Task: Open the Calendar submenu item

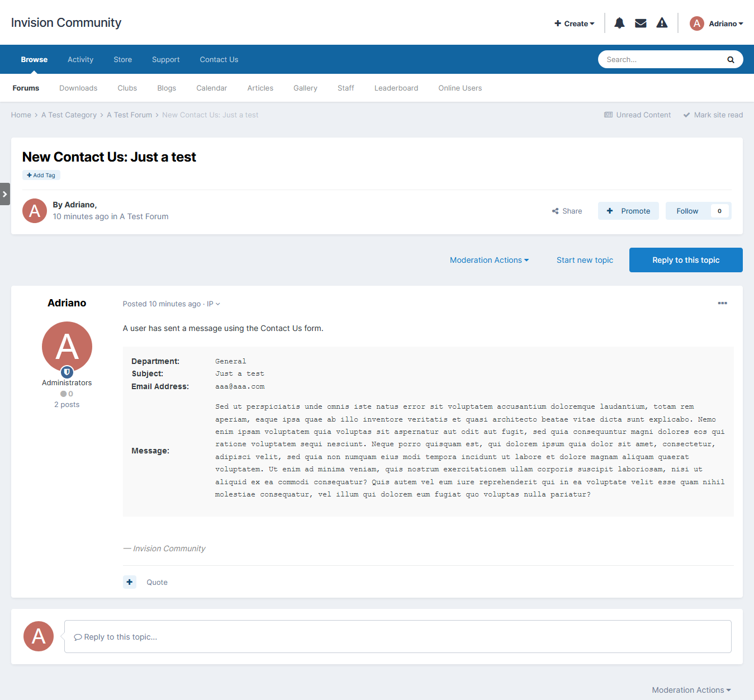Action: click(x=212, y=88)
